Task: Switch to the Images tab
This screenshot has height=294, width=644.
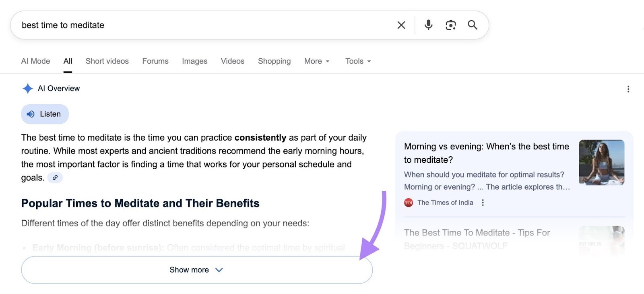Action: 194,61
